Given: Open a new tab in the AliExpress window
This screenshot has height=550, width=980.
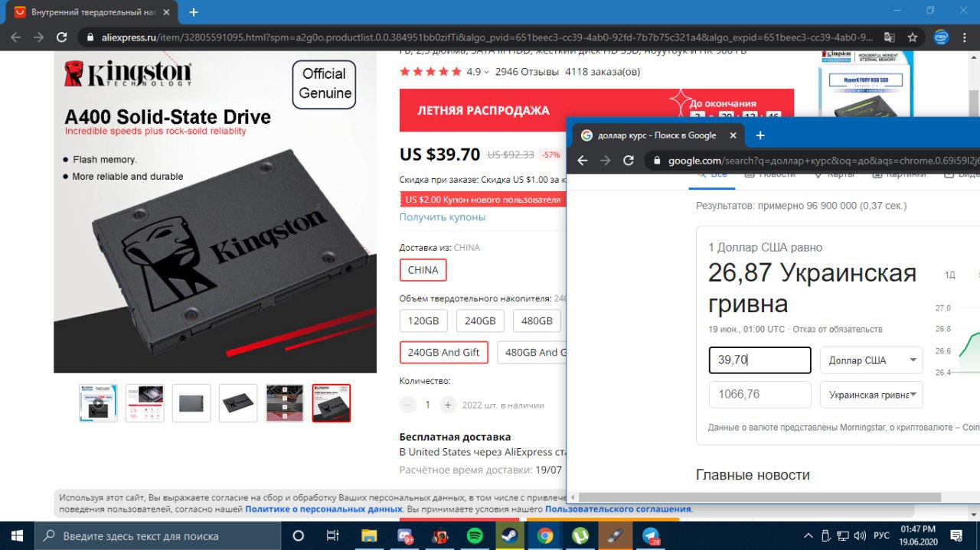Looking at the screenshot, I should click(194, 12).
